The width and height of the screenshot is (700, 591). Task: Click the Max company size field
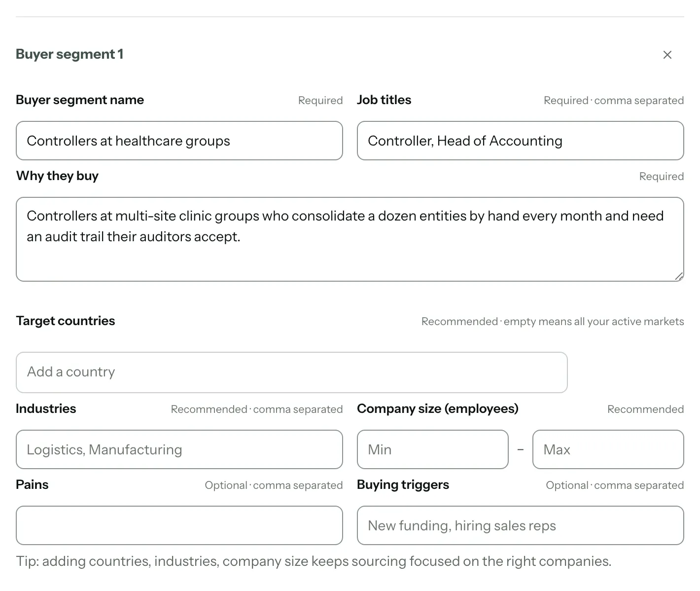tap(608, 449)
